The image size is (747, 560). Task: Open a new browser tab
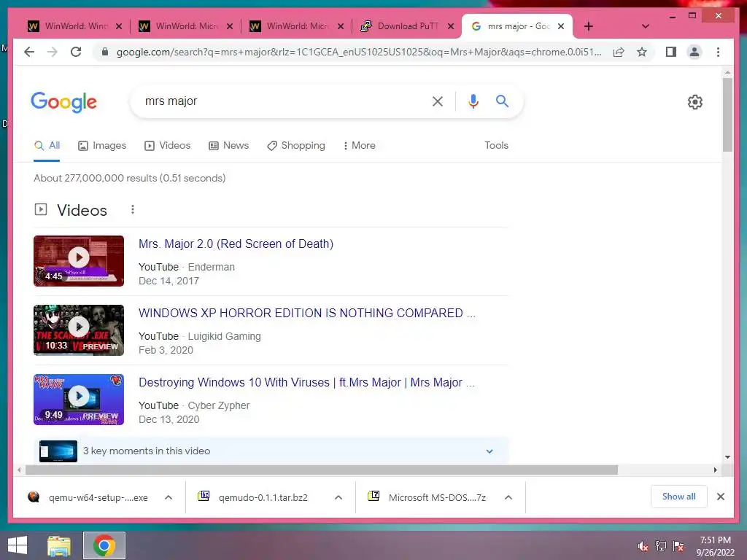click(x=589, y=26)
